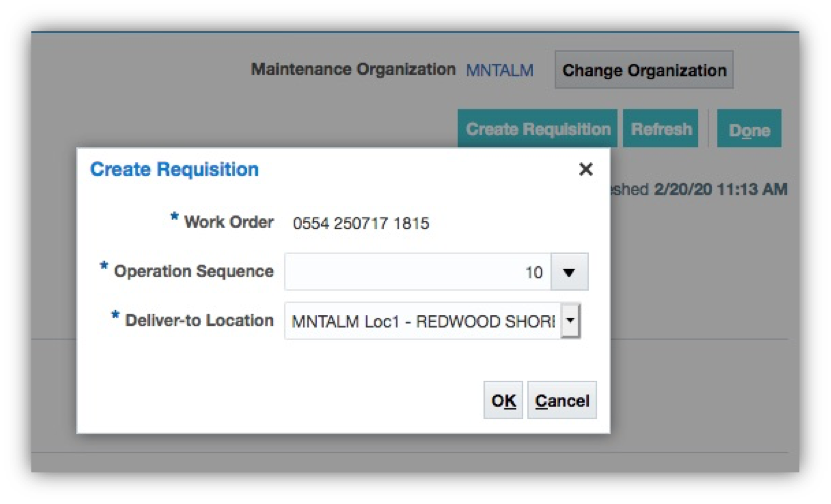The image size is (831, 504).
Task: Click the Create Requisition dialog title
Action: 174,169
